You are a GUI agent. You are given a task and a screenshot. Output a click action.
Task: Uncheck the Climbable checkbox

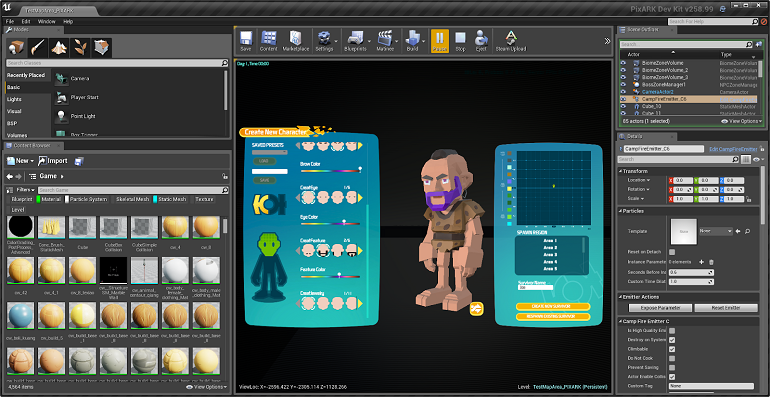pos(672,349)
